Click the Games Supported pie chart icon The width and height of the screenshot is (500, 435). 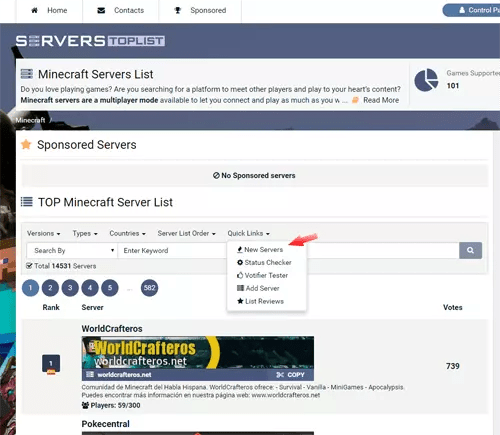coord(426,80)
